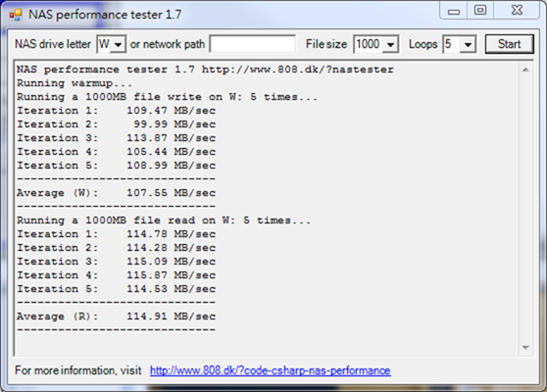Close the NAS performance tester window
Image resolution: width=547 pixels, height=392 pixels.
(517, 11)
